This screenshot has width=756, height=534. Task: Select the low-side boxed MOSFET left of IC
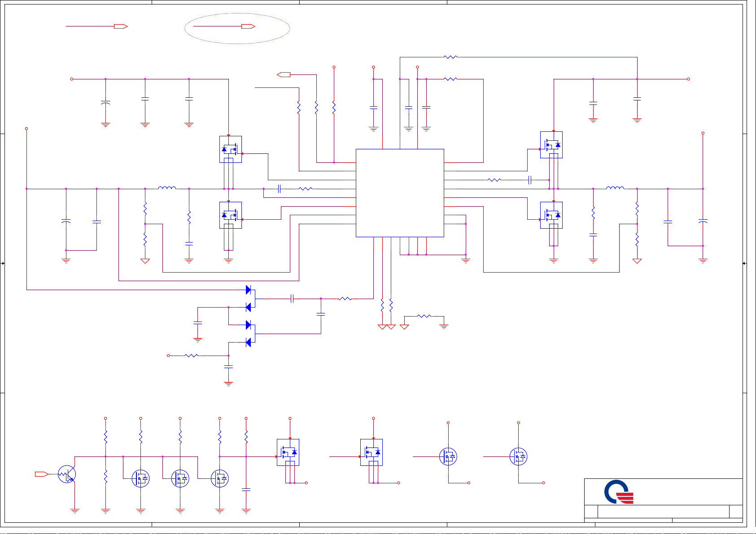pyautogui.click(x=231, y=215)
